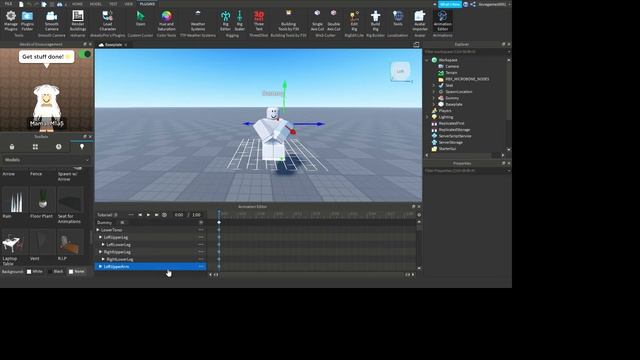Switch to the MODEL ribbon tab

click(x=96, y=4)
